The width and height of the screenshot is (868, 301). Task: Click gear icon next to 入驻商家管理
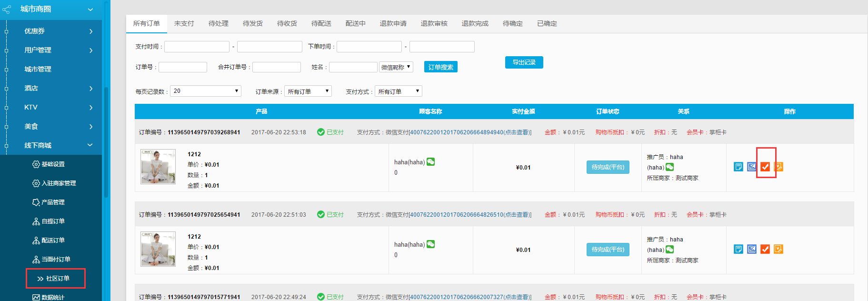pyautogui.click(x=36, y=183)
